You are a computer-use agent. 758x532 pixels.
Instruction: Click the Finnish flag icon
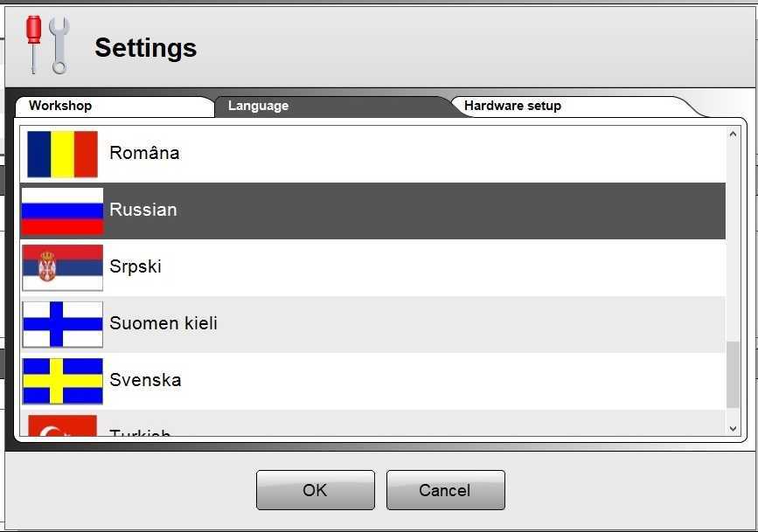point(62,324)
